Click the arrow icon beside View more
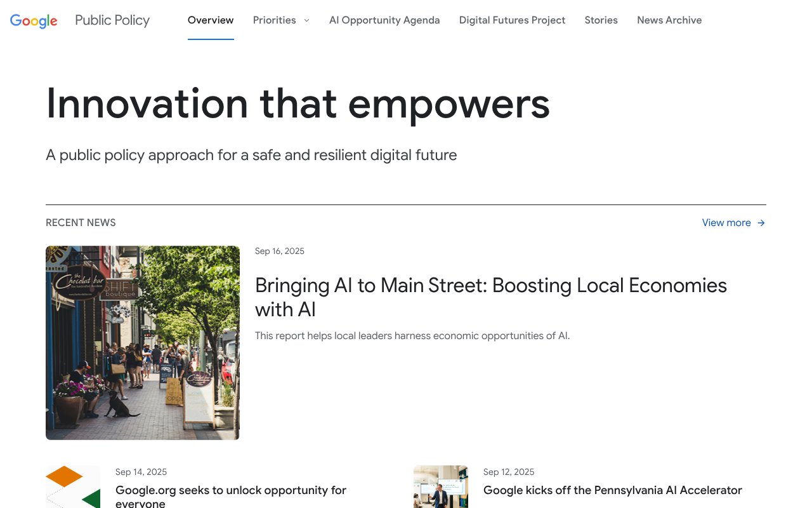This screenshot has height=508, width=812. 761,223
